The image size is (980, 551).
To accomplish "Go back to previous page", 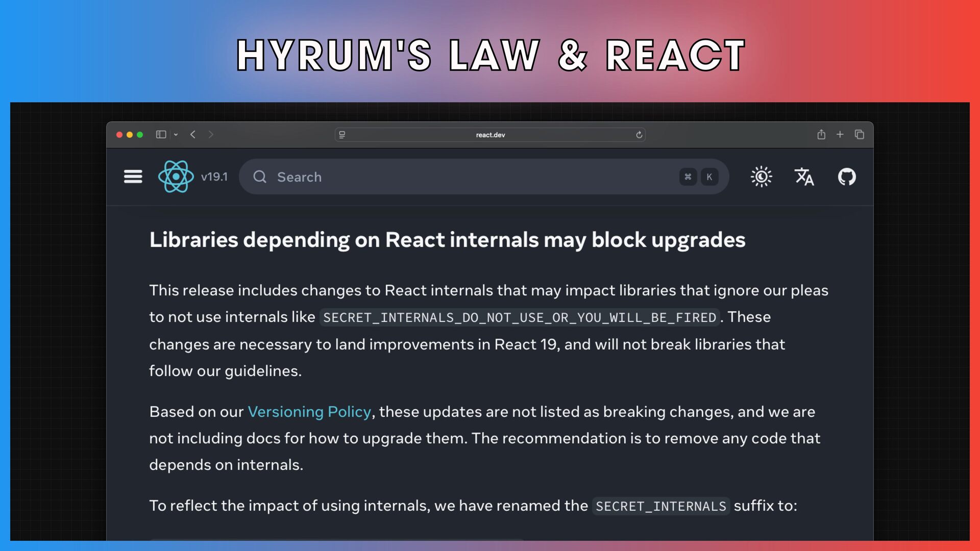I will [193, 135].
